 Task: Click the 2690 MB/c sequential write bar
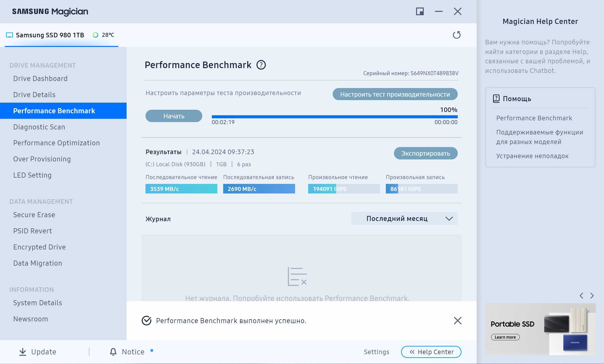(x=259, y=189)
